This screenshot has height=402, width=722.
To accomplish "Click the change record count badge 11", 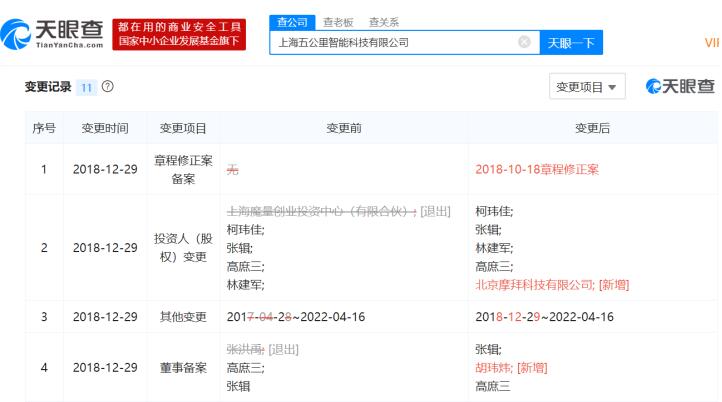I will [86, 87].
